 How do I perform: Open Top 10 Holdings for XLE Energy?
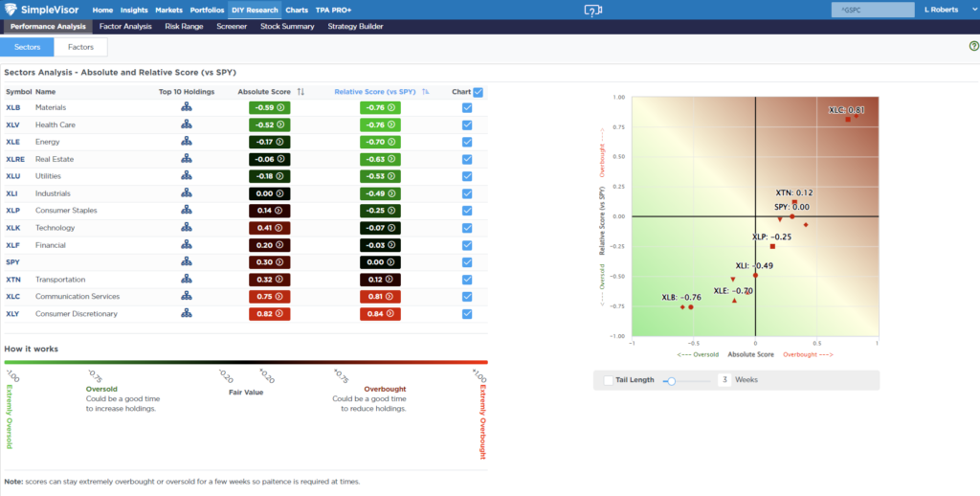[x=187, y=142]
